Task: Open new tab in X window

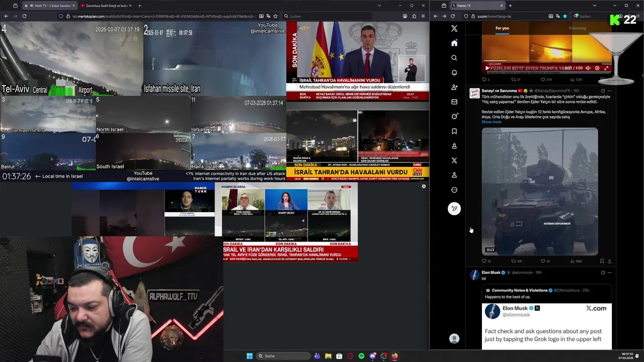Action: 510,6
